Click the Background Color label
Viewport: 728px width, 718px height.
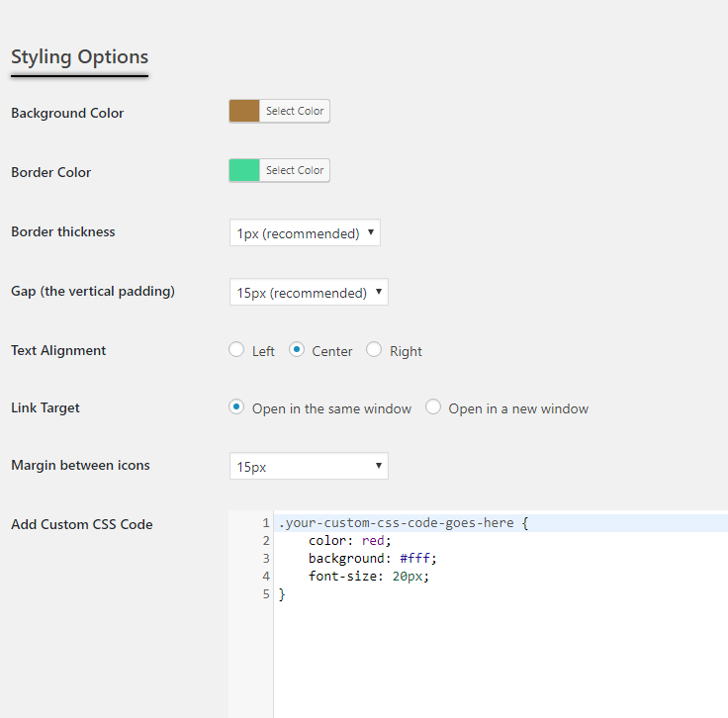tap(67, 113)
